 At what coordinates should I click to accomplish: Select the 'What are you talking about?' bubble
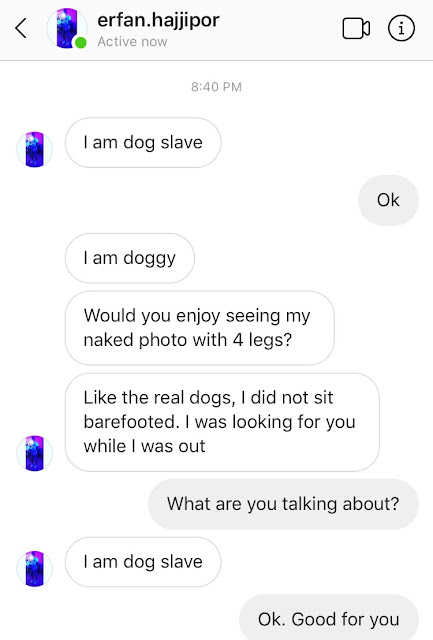(x=283, y=504)
